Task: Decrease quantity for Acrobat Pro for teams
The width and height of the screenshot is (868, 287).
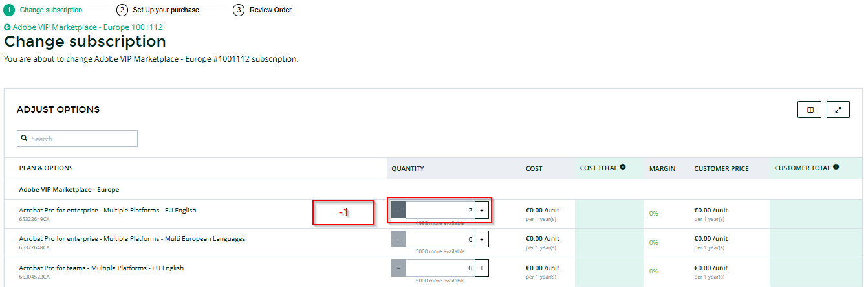Action: (x=398, y=268)
